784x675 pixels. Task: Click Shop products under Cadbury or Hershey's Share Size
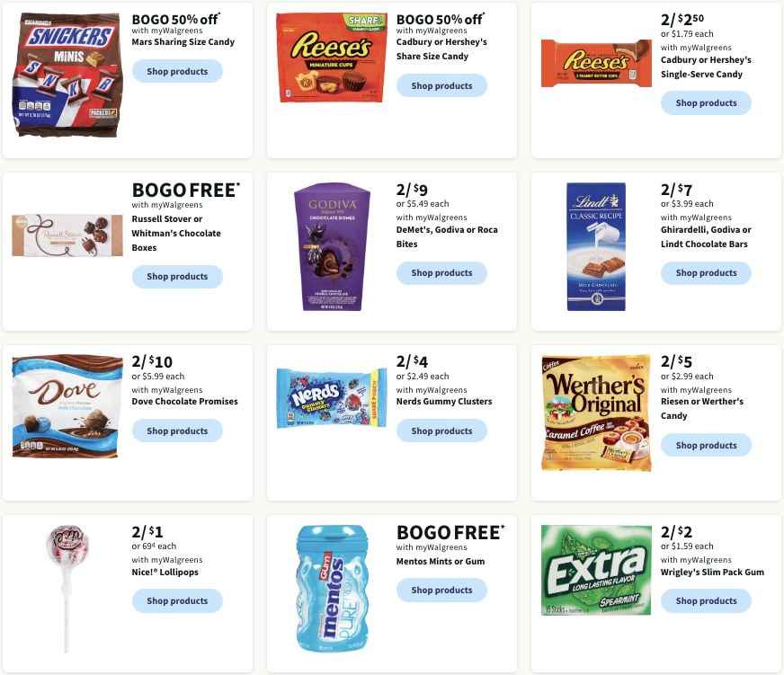(x=441, y=85)
